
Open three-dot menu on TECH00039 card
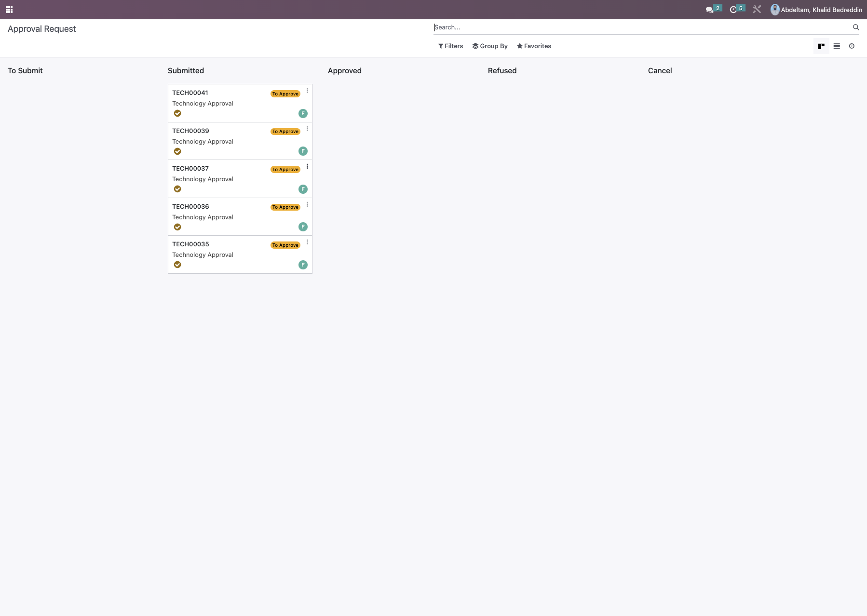click(x=307, y=129)
